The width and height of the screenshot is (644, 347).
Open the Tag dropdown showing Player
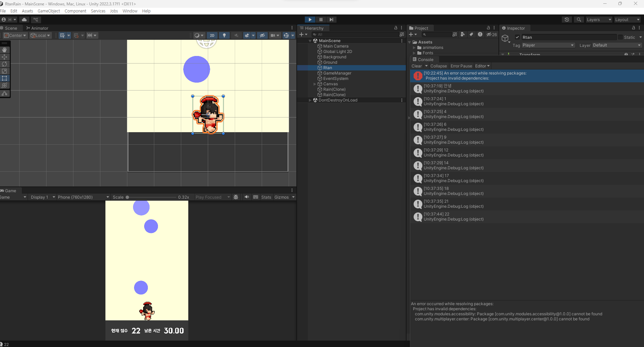point(548,45)
